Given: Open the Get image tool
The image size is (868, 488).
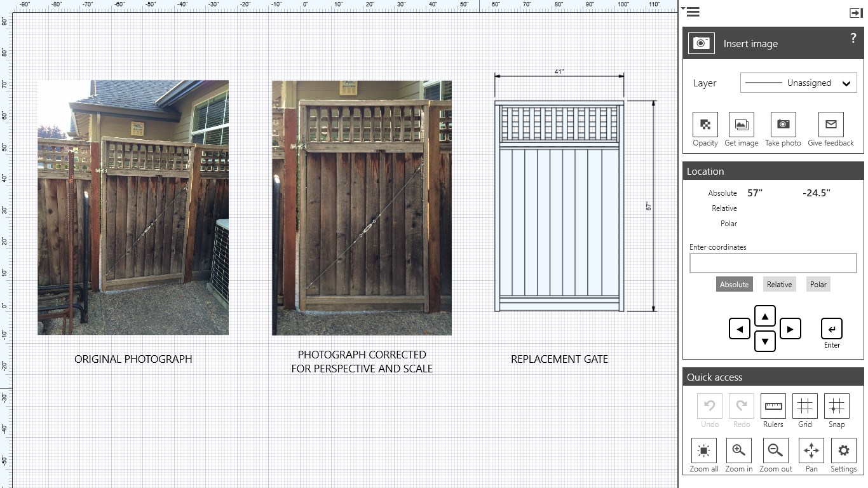Looking at the screenshot, I should 741,125.
